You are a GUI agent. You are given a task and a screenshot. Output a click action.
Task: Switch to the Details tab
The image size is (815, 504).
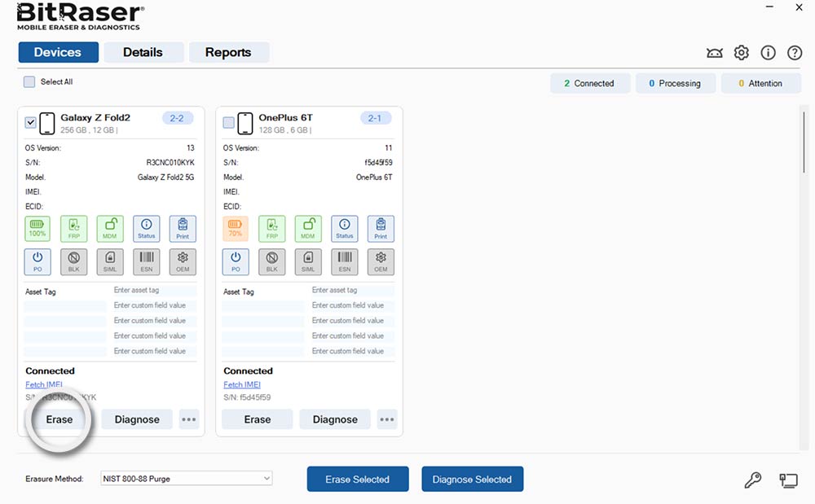click(143, 52)
